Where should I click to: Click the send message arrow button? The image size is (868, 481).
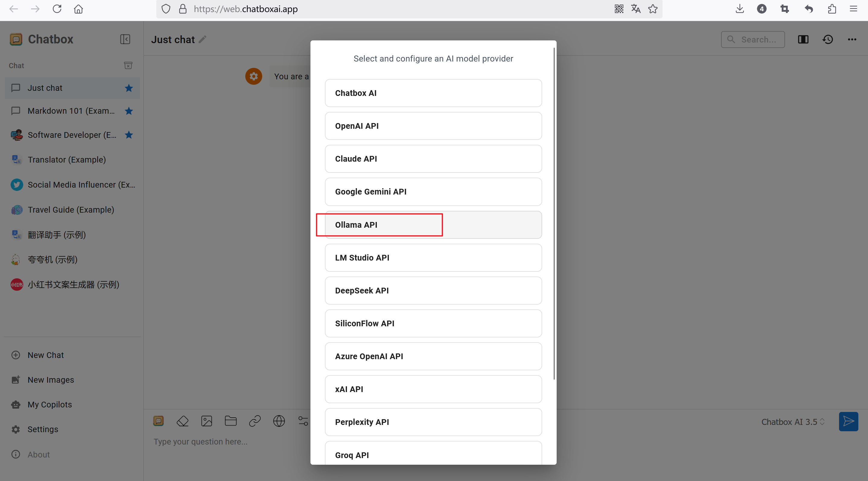848,421
